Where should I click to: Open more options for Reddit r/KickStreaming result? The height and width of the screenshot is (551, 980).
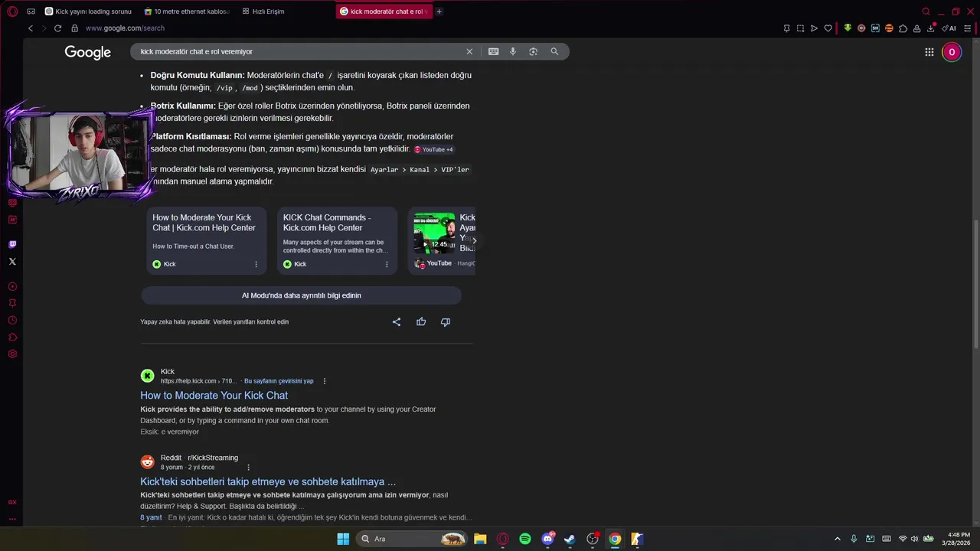(248, 468)
